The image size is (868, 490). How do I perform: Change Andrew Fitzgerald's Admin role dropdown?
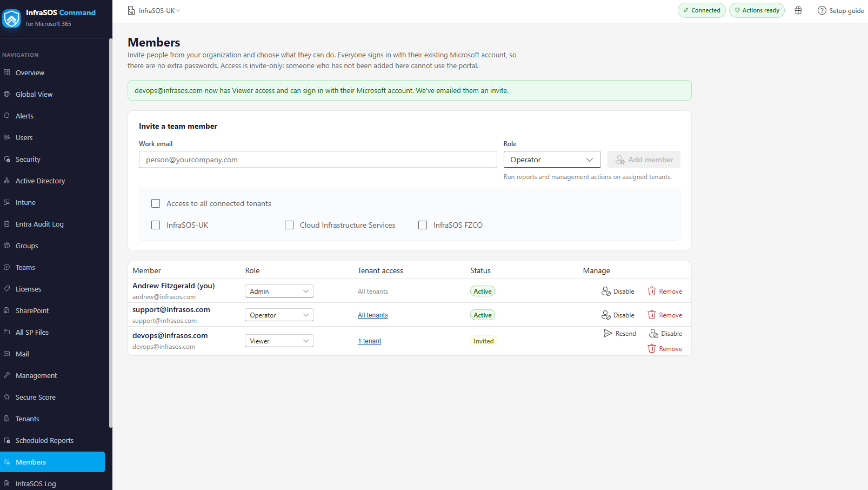point(279,291)
